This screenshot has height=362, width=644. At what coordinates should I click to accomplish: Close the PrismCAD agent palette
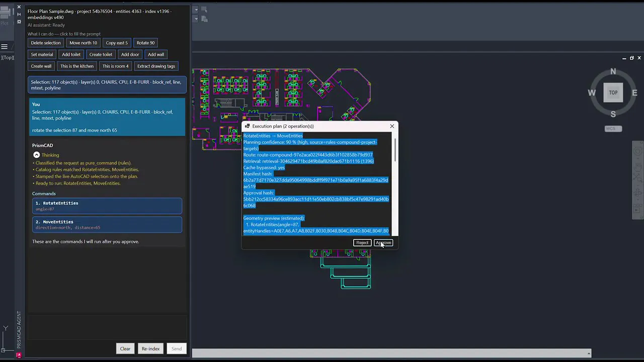pos(19,7)
